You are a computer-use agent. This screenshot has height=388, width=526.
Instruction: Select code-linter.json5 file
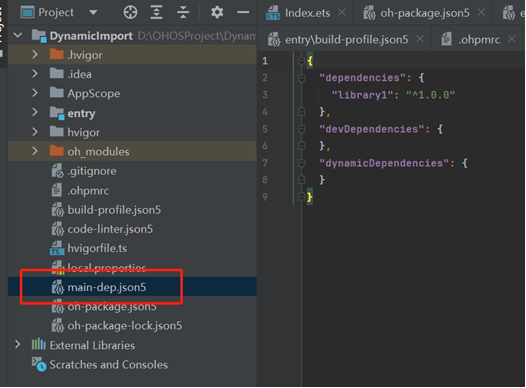pos(110,229)
